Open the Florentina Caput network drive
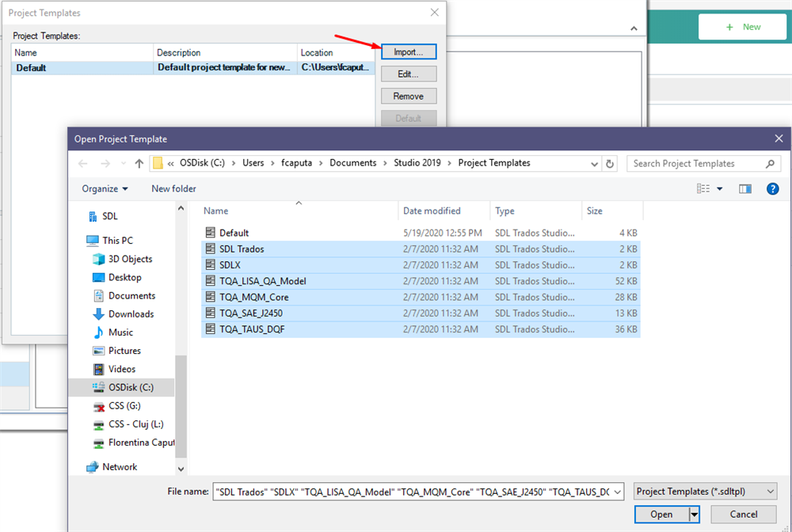 click(134, 443)
